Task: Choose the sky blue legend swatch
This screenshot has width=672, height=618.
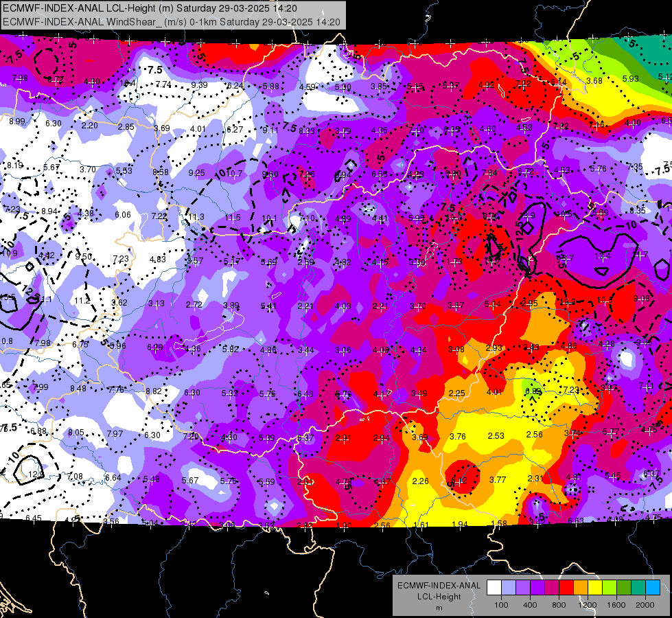Action: click(x=653, y=587)
